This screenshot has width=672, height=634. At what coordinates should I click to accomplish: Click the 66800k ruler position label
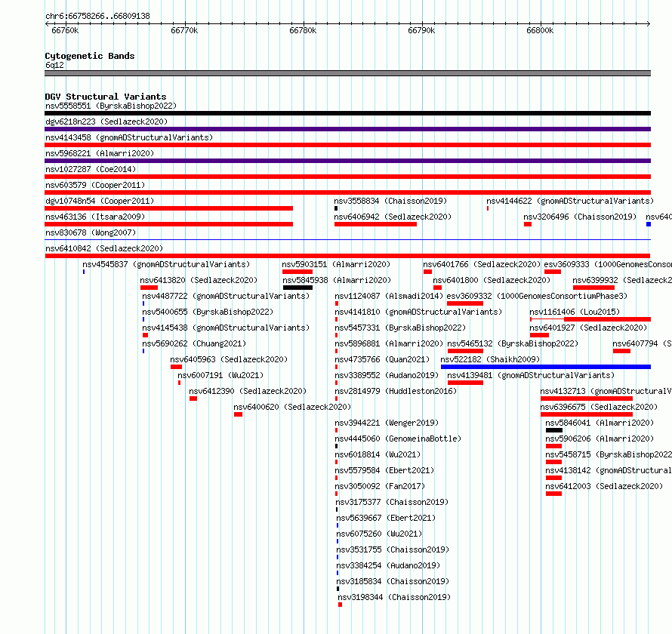pyautogui.click(x=540, y=30)
